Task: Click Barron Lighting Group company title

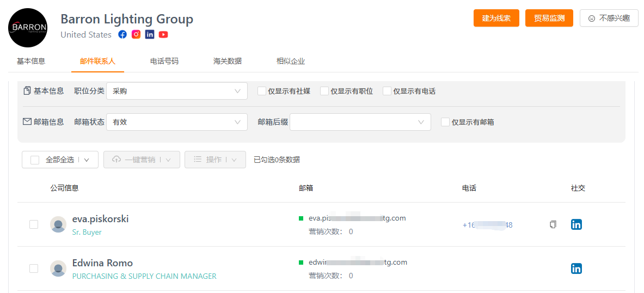Action: coord(127,19)
